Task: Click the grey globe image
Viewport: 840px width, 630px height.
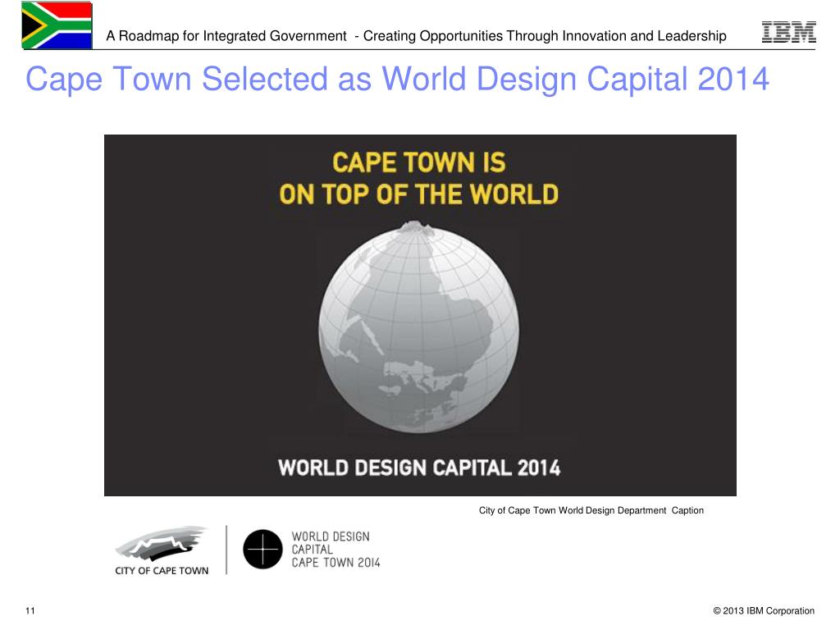Action: (x=418, y=326)
